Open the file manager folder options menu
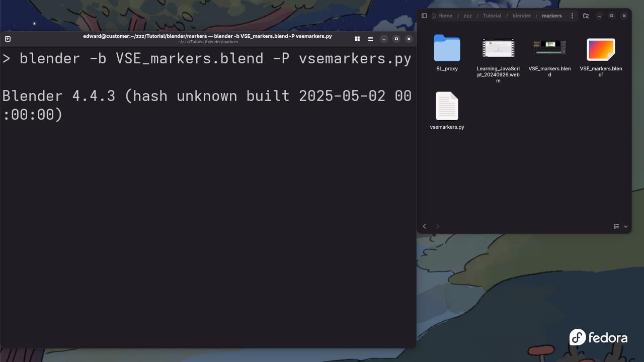The height and width of the screenshot is (362, 644). pyautogui.click(x=572, y=16)
